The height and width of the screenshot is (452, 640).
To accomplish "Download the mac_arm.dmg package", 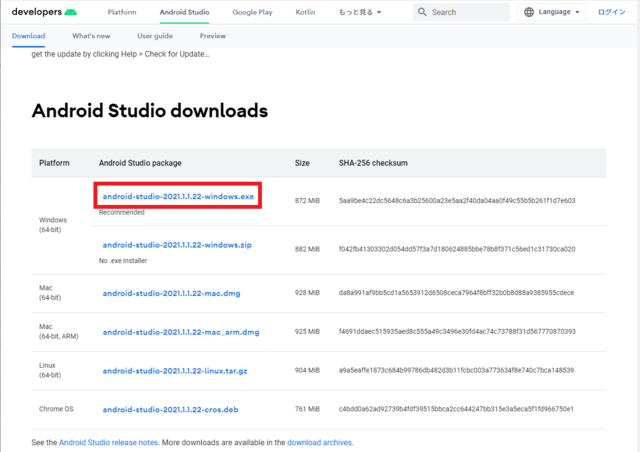I will pos(181,331).
